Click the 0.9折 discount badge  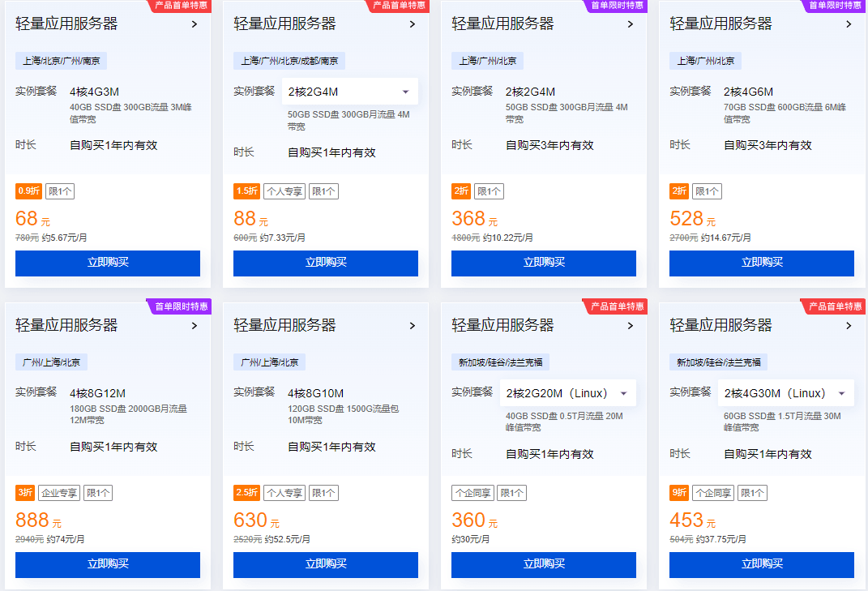click(x=29, y=191)
